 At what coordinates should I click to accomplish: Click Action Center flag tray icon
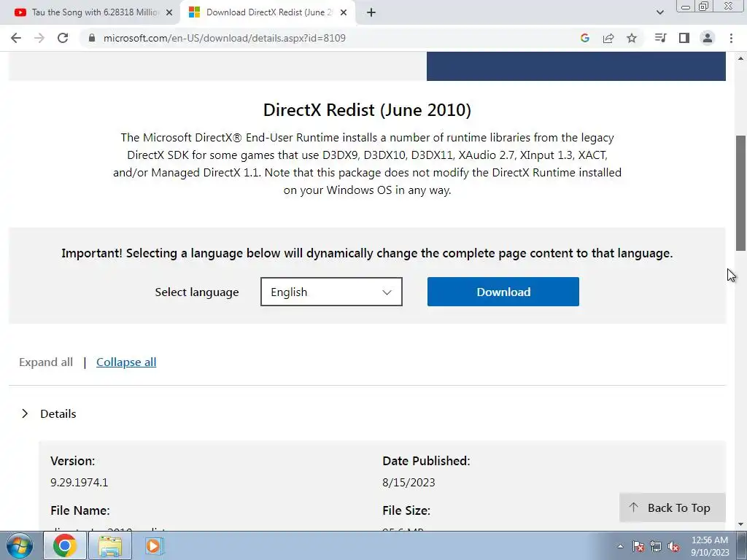(x=638, y=546)
